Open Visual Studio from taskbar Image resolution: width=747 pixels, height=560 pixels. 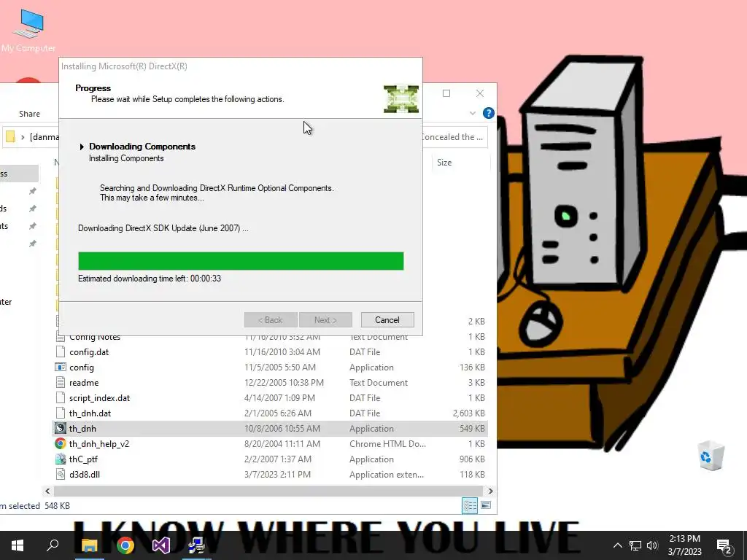tap(161, 545)
